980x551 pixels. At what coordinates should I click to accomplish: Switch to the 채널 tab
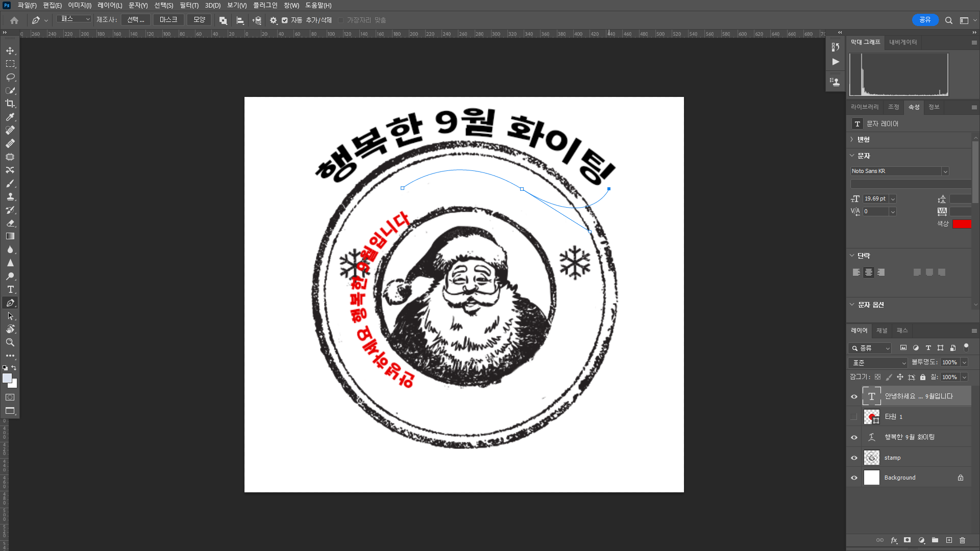pos(881,331)
